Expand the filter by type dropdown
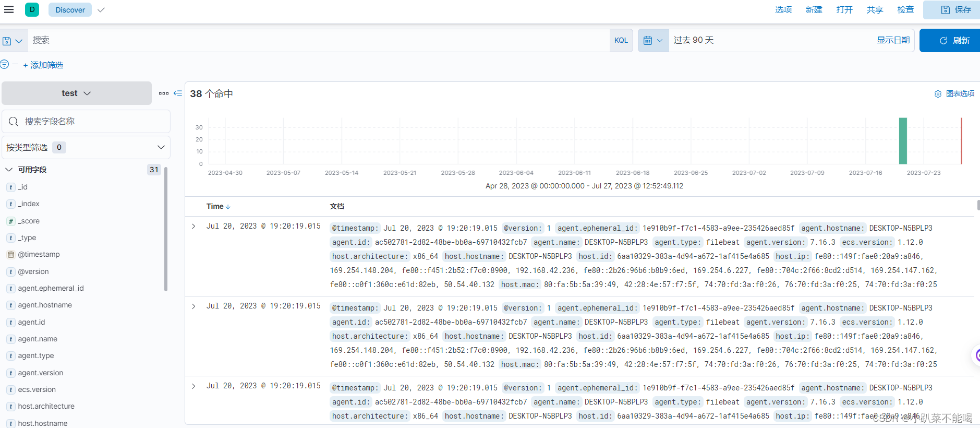980x428 pixels. pyautogui.click(x=86, y=147)
